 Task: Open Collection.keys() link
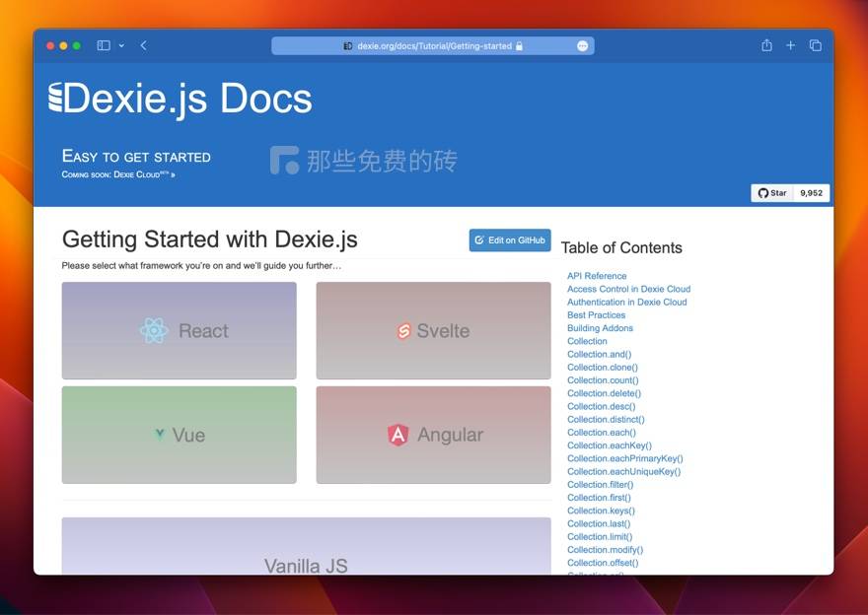pyautogui.click(x=601, y=511)
